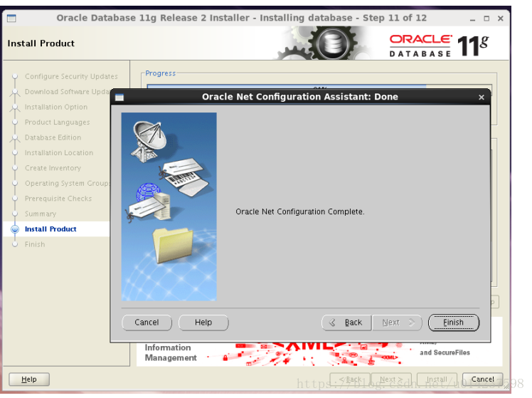The width and height of the screenshot is (532, 398).
Task: Close the Net Configuration Assistant dialog
Action: coord(481,98)
